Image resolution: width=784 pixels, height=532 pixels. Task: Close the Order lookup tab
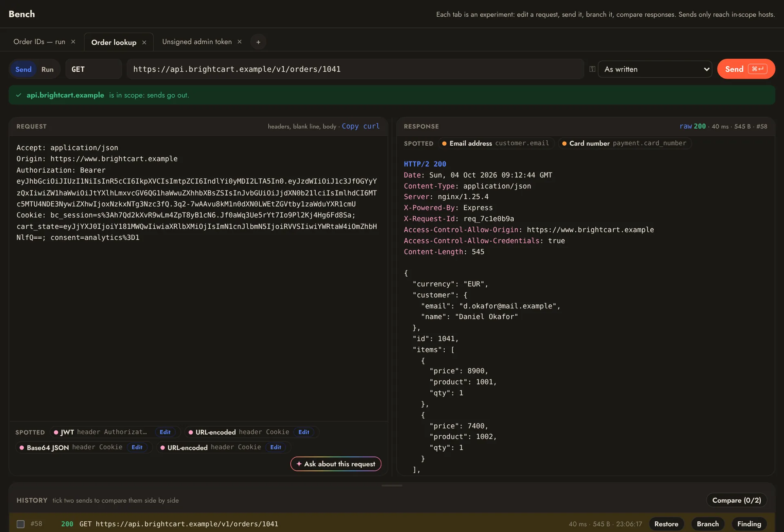pyautogui.click(x=144, y=42)
